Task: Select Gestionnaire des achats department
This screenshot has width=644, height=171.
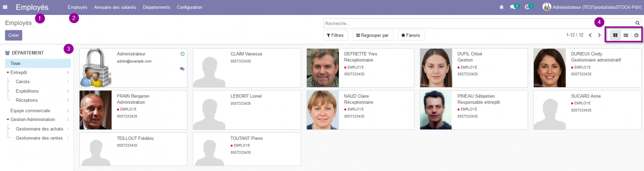Action: point(39,129)
